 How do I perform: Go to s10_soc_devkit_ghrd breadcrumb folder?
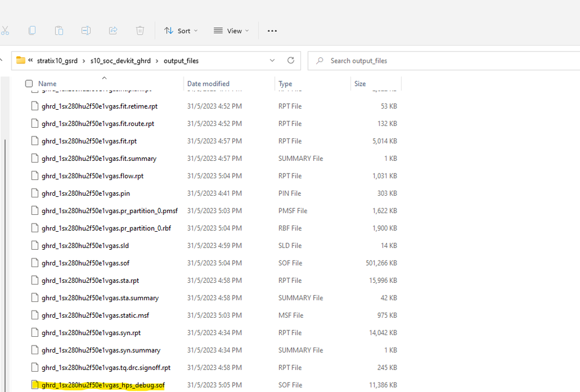[120, 60]
